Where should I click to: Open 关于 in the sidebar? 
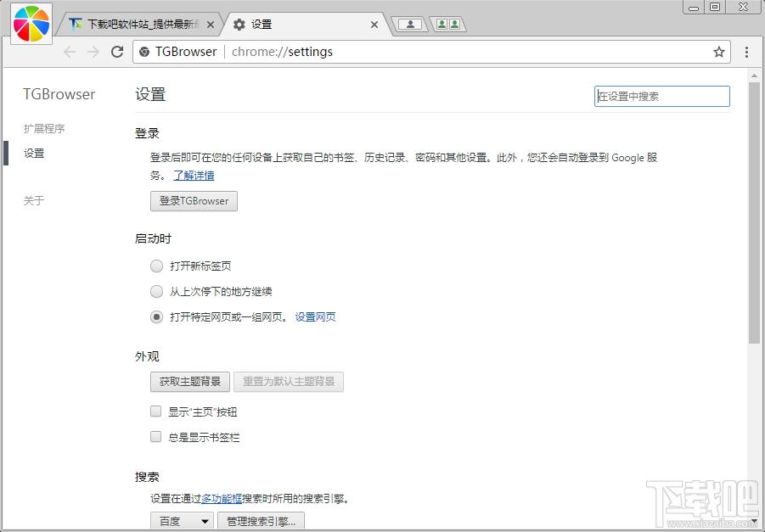(x=34, y=200)
